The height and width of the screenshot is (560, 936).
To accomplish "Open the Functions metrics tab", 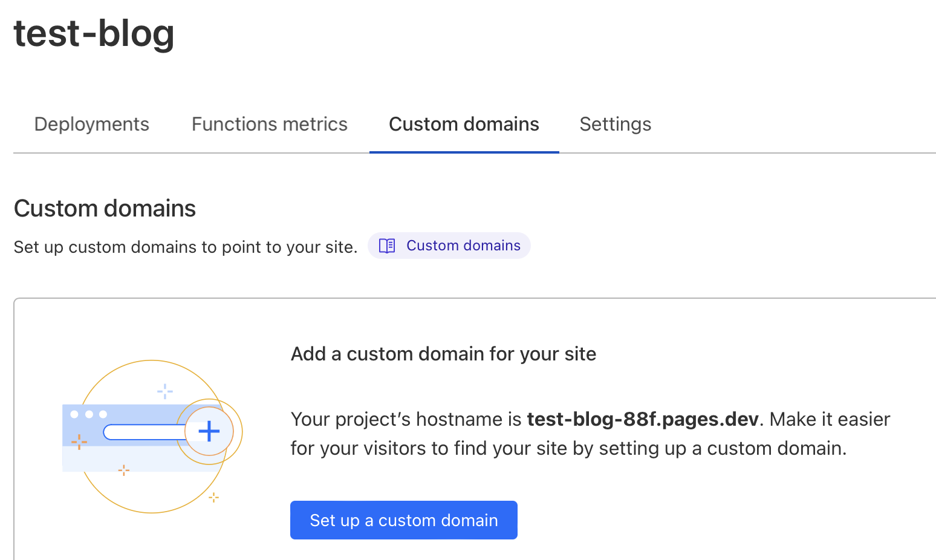I will point(269,125).
